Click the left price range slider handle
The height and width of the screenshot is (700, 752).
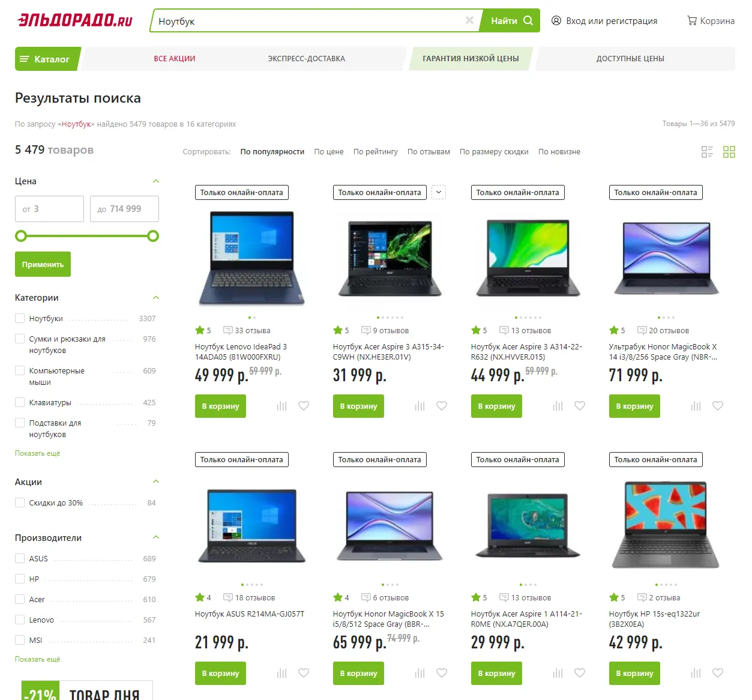tap(21, 236)
